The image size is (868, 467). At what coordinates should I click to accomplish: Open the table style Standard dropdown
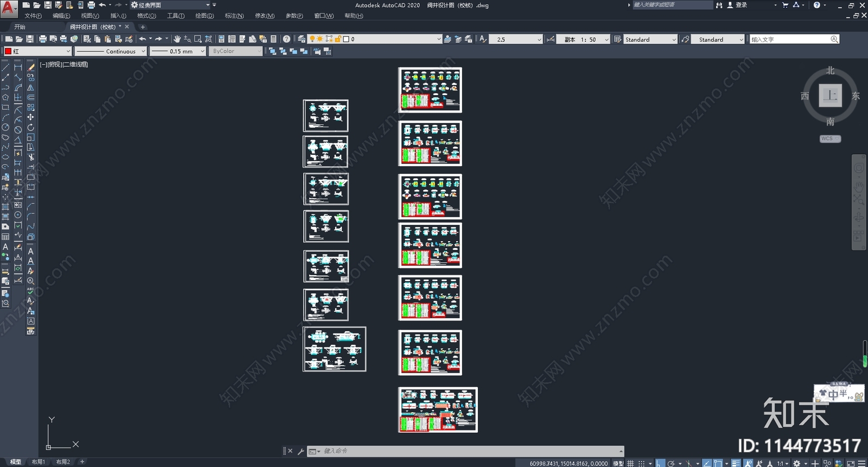[650, 39]
